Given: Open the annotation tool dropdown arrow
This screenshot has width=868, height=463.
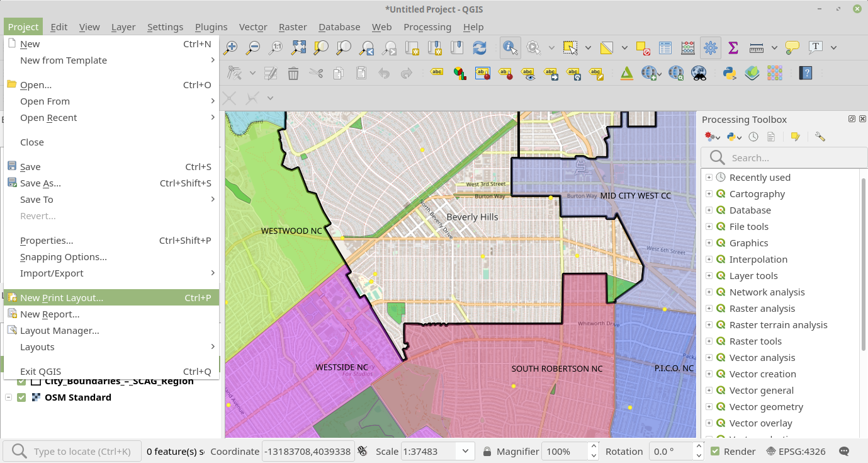Looking at the screenshot, I should point(833,47).
